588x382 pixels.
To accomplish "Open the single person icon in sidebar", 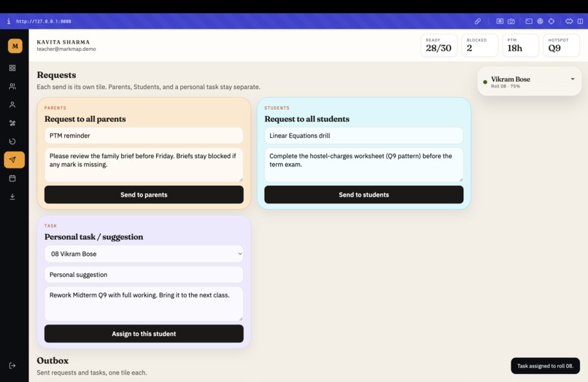I will pos(12,104).
